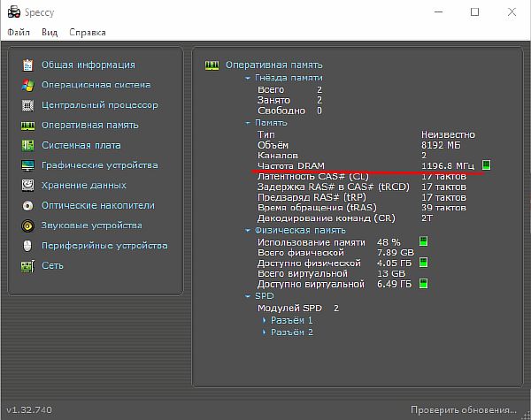Open Операционная система section
This screenshot has width=531, height=420.
(96, 85)
